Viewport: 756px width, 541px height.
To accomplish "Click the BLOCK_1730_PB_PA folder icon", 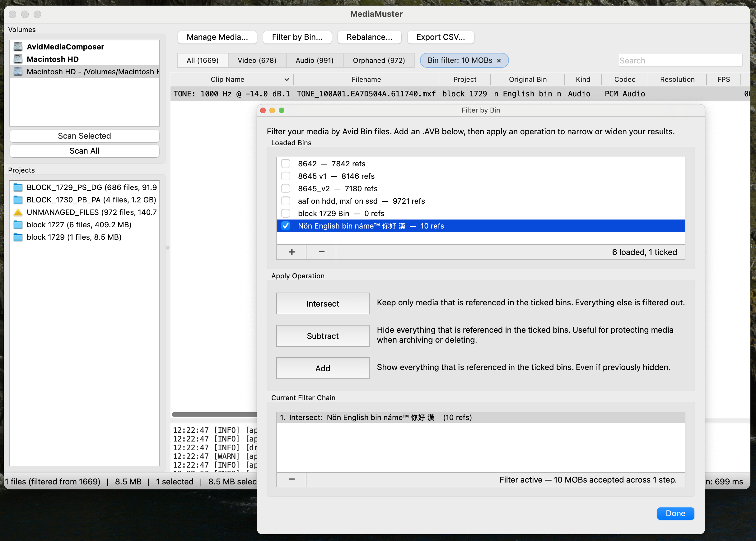I will 18,200.
